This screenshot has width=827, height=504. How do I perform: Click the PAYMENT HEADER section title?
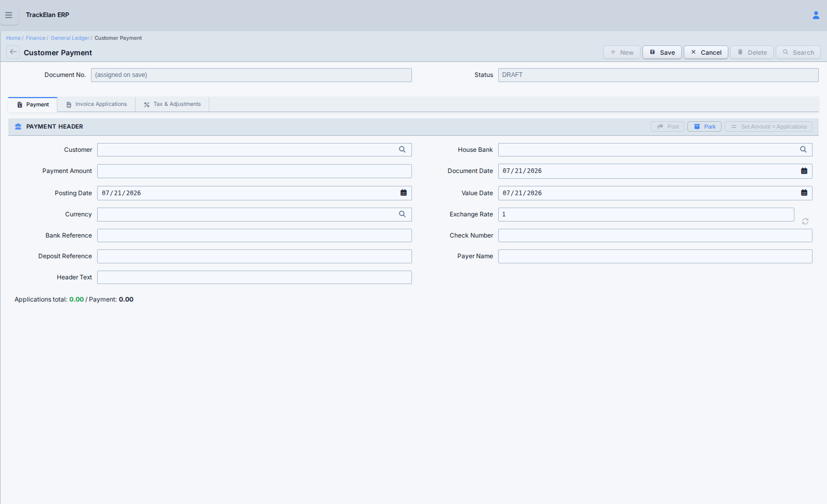coord(55,127)
